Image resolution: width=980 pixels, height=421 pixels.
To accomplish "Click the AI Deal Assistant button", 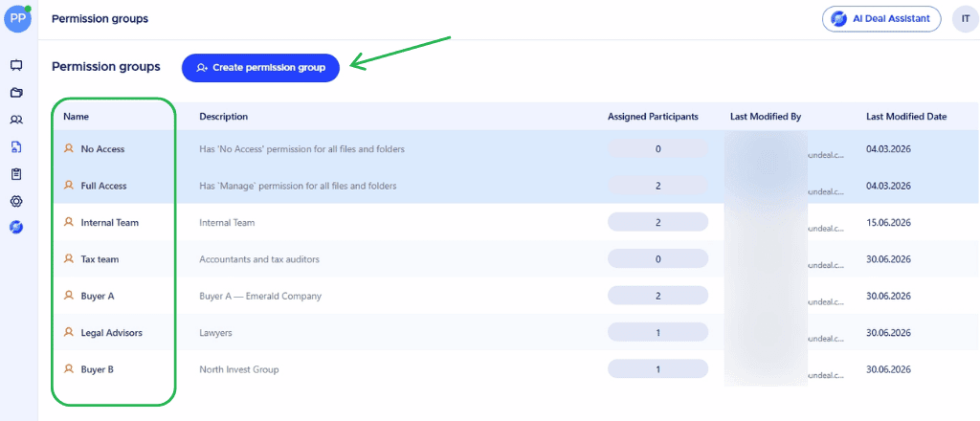I will (881, 19).
